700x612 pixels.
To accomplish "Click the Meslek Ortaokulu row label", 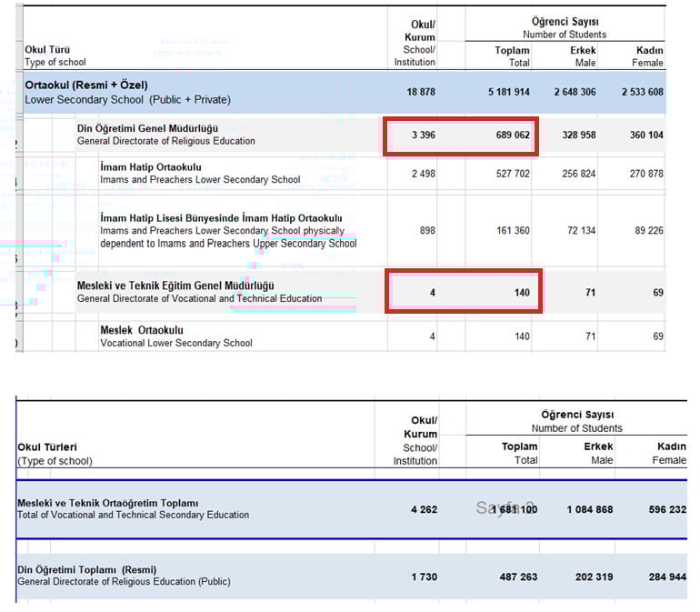I will pos(142,330).
